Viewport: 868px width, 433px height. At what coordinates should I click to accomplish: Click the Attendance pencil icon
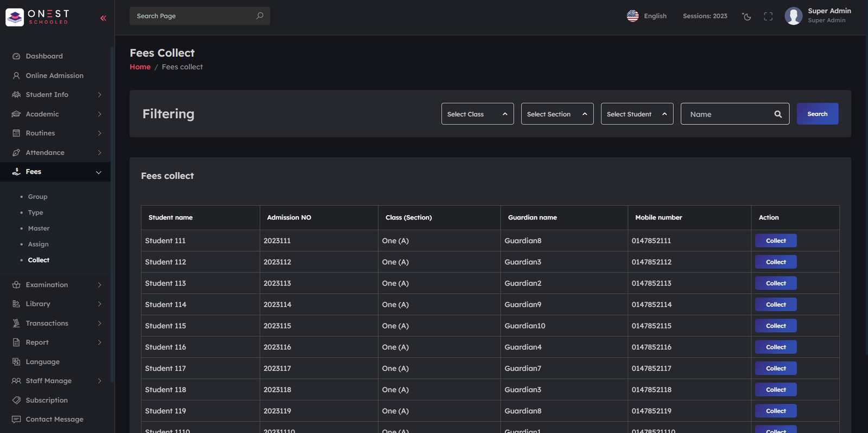[16, 153]
